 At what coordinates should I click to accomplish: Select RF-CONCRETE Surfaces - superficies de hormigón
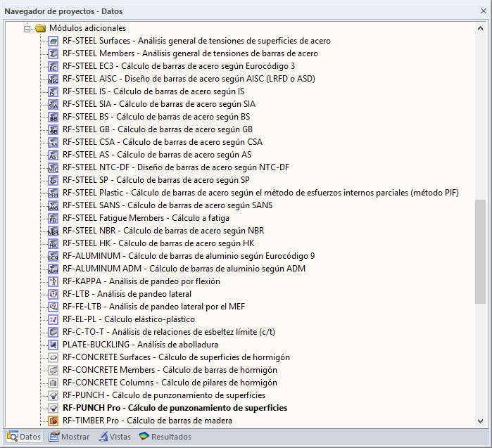coord(176,357)
